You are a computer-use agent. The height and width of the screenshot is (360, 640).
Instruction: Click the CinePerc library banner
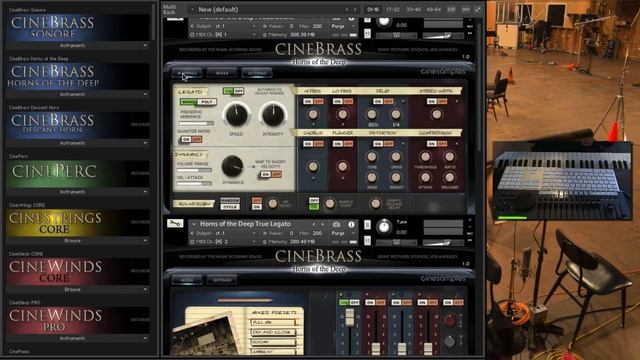pos(78,173)
